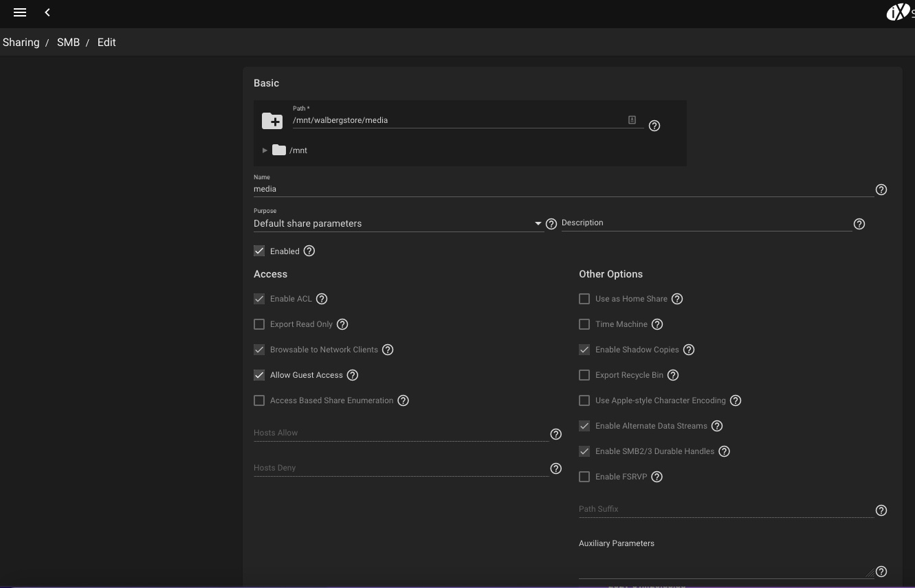Select the /mnt tree item label
This screenshot has height=588, width=915.
click(298, 150)
